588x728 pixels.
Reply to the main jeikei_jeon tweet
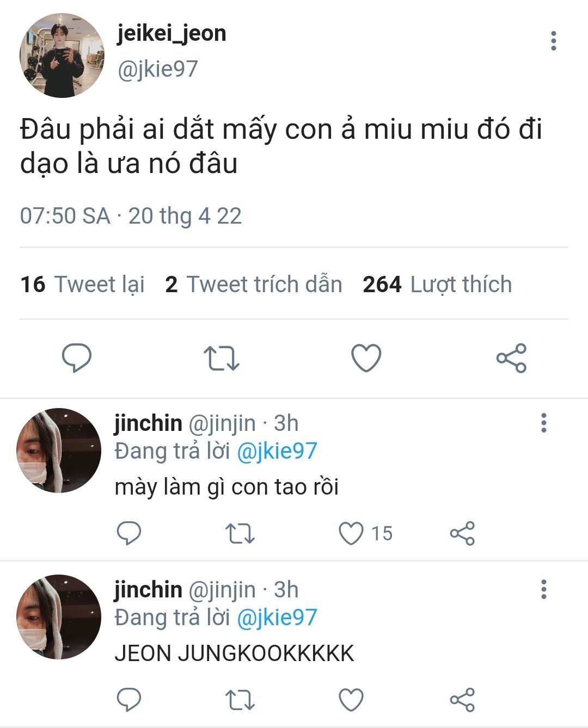(76, 357)
